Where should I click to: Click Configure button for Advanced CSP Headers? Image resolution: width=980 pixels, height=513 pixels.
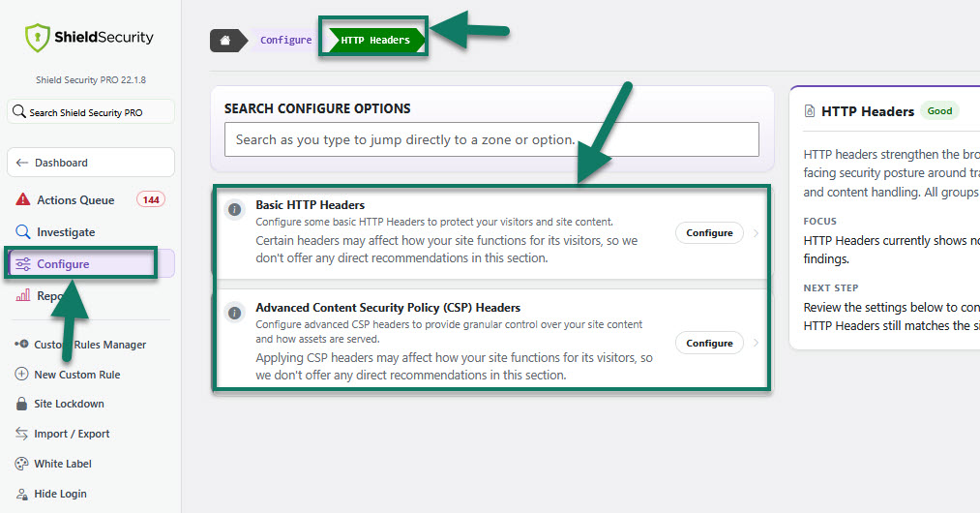(709, 343)
